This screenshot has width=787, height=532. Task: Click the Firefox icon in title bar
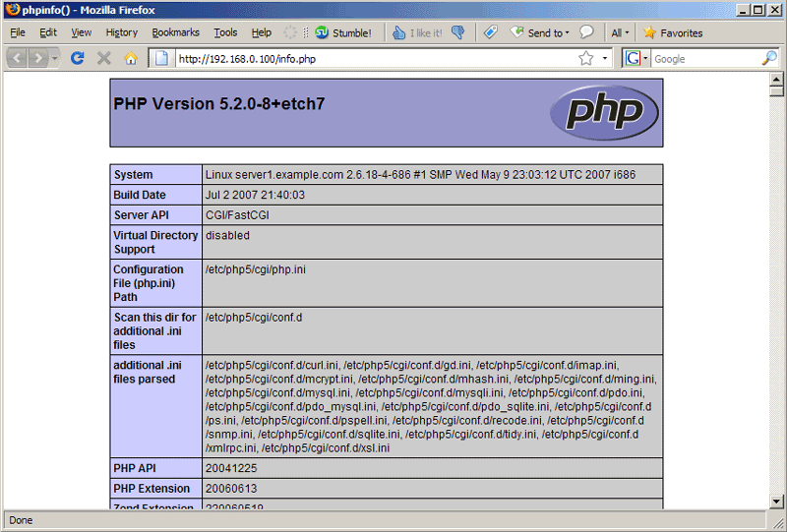pos(13,10)
